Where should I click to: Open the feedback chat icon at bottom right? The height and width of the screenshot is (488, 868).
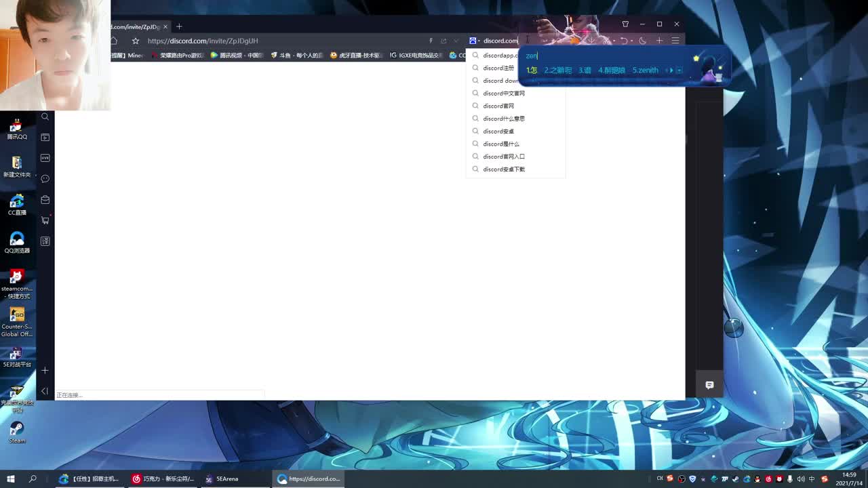(709, 385)
